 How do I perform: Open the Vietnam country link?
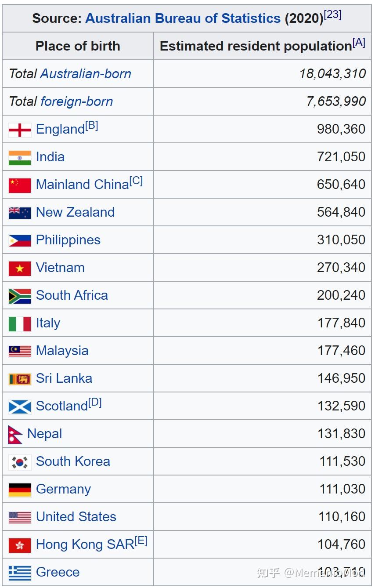(60, 268)
